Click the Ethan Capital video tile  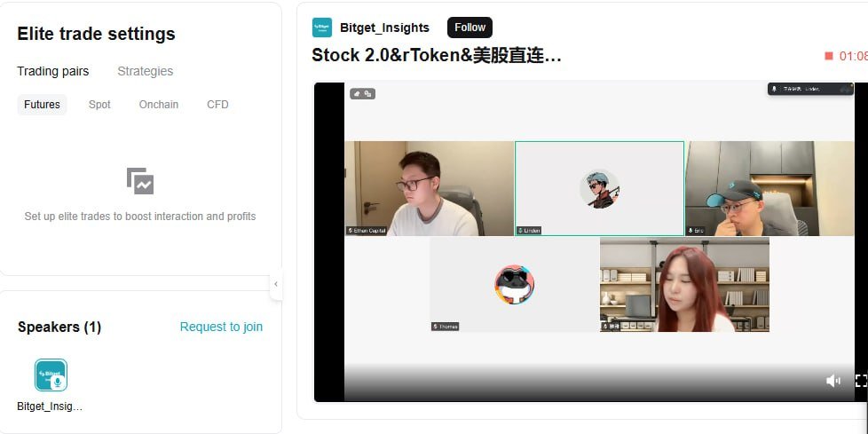(429, 188)
